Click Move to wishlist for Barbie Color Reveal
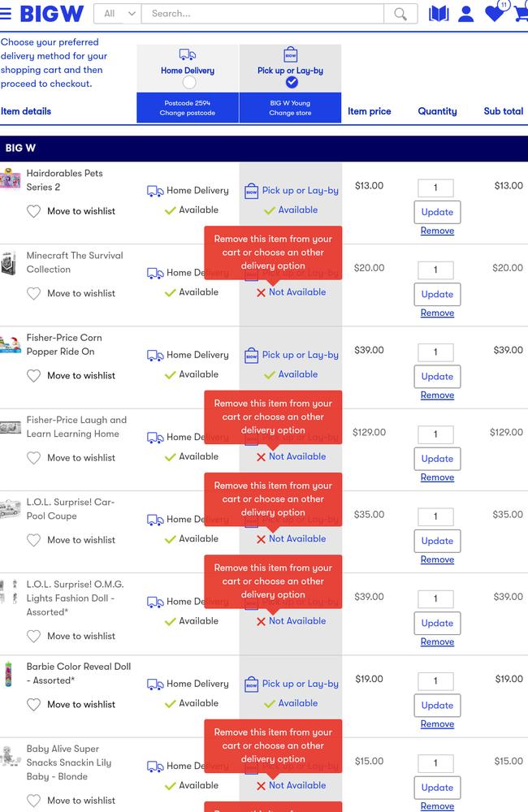 point(81,705)
